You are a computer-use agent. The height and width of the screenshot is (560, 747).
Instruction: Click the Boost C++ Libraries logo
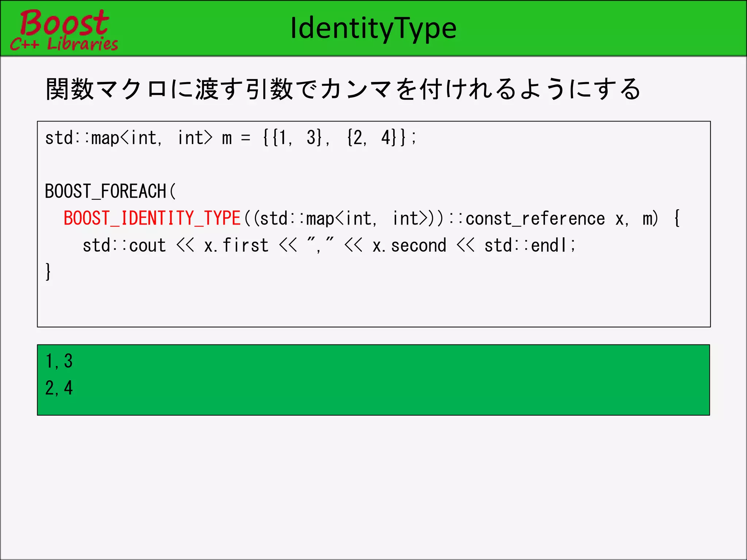point(64,30)
